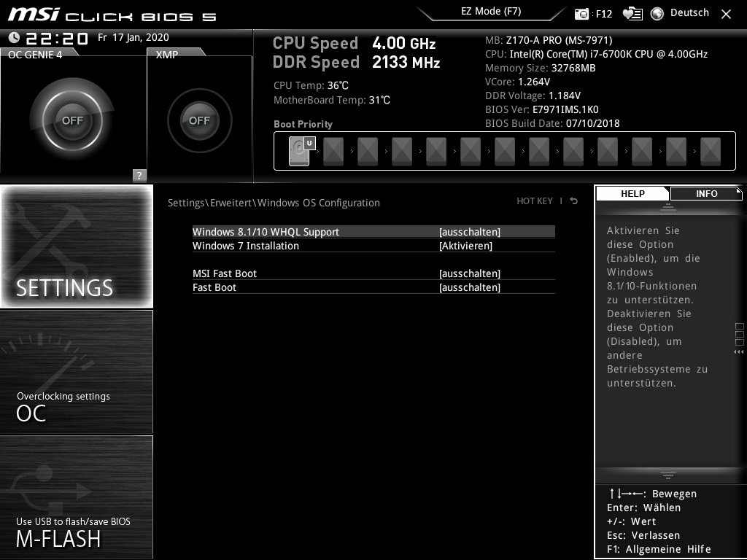This screenshot has width=747, height=560.
Task: Click the breadcrumb Settings\Erweitert\Windows OS Configuration
Action: 274,203
